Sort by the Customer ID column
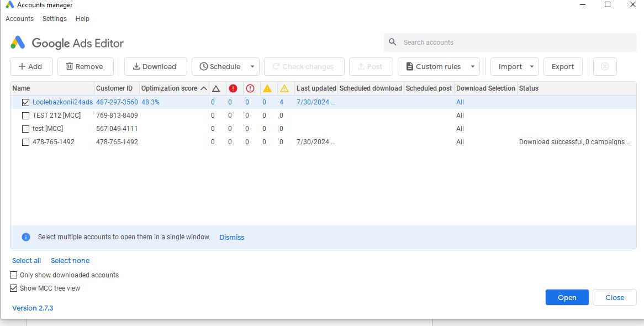 117,88
